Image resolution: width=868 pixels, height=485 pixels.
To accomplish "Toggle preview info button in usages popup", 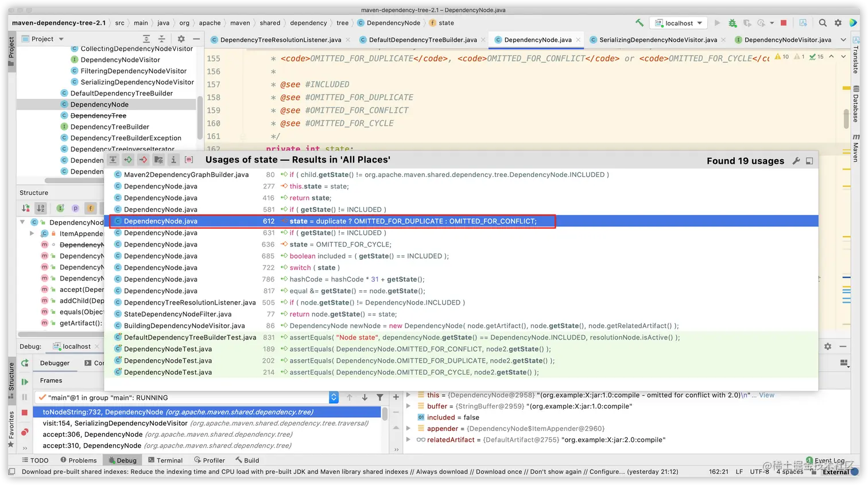I will pos(173,160).
